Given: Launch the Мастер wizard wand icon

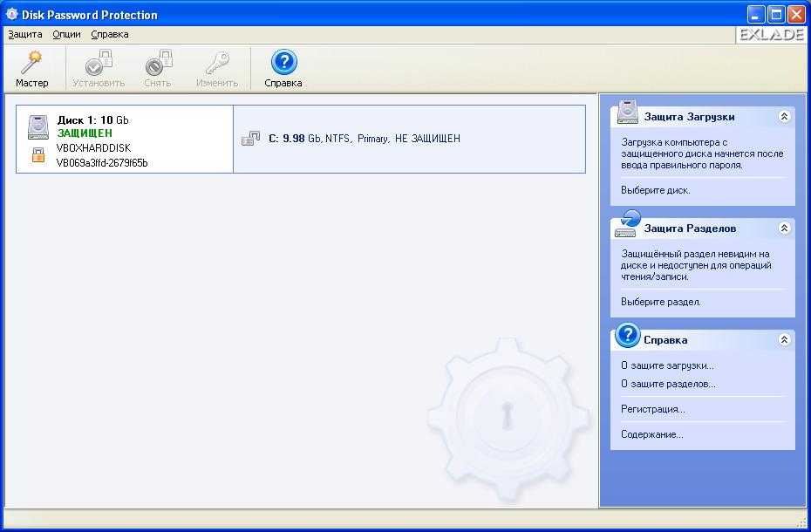Looking at the screenshot, I should [x=31, y=63].
